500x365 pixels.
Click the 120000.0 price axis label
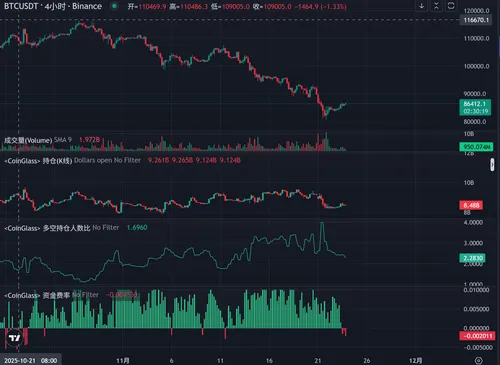pyautogui.click(x=476, y=11)
